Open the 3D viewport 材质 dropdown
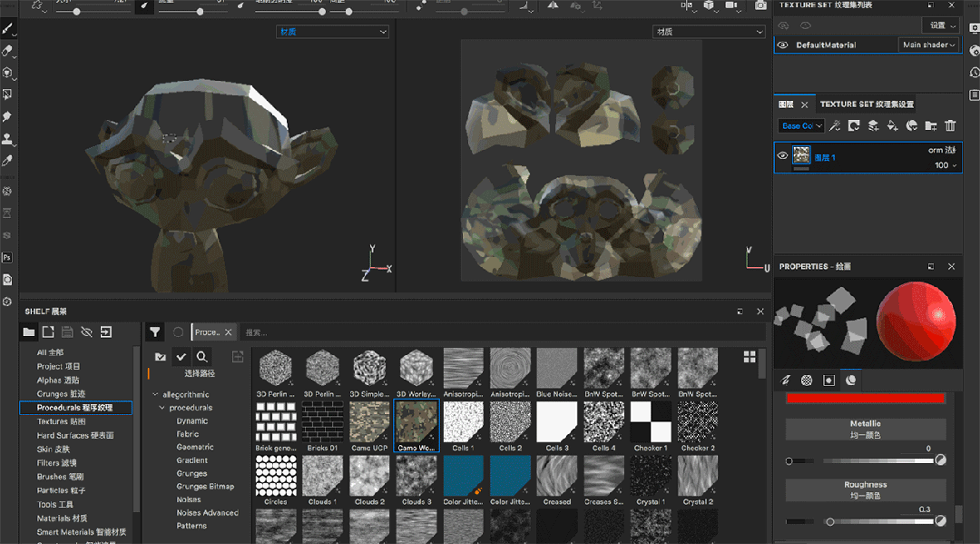Viewport: 980px width, 544px height. [332, 32]
